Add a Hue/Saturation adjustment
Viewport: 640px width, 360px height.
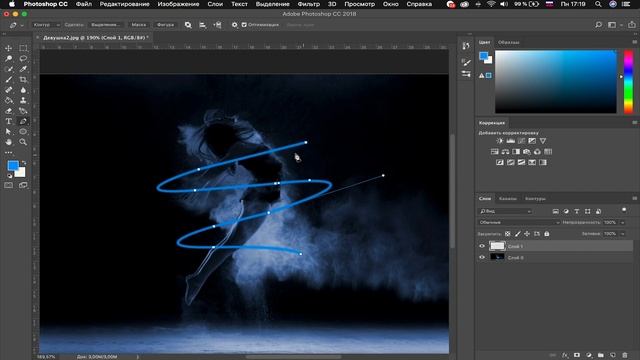495,152
